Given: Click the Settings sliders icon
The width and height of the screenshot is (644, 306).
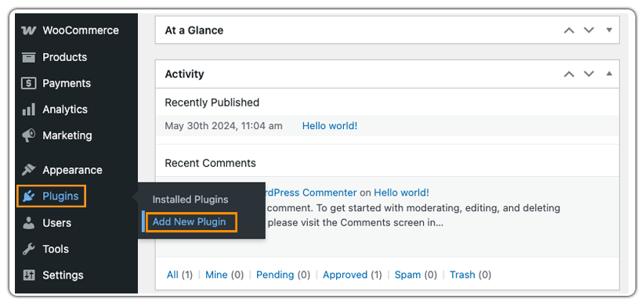Looking at the screenshot, I should coord(29,275).
